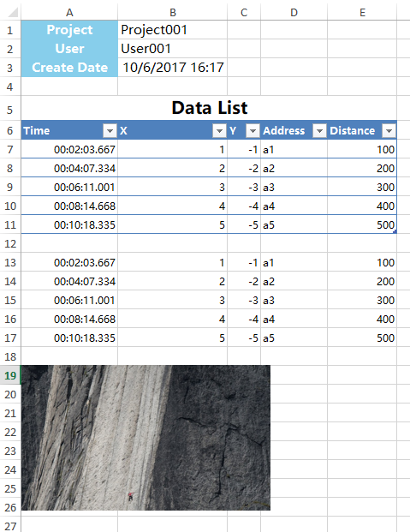Click the rock climbing picture

[x=146, y=438]
